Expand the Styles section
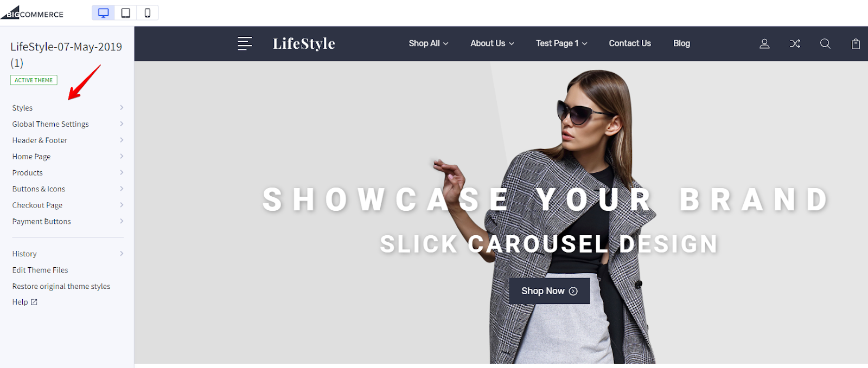 [x=68, y=108]
